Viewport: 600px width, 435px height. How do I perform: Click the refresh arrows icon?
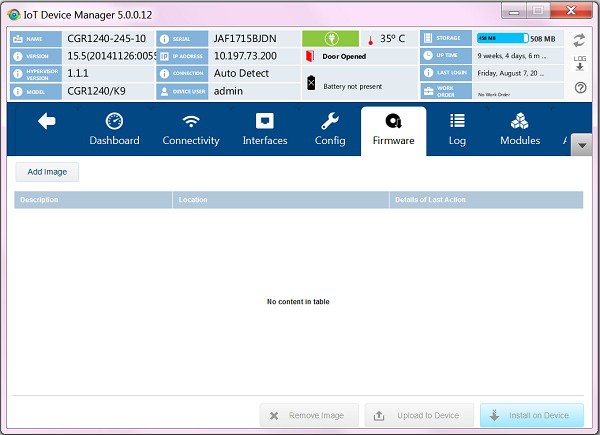coord(579,40)
